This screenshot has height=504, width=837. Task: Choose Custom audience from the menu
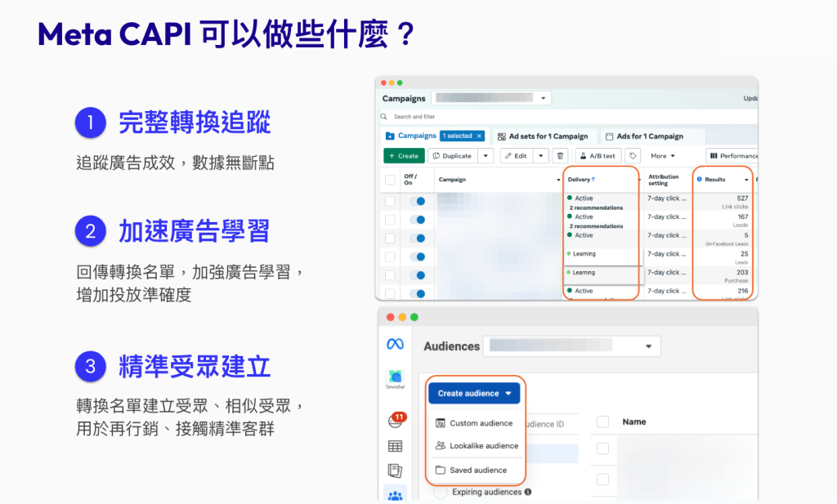[x=475, y=423]
